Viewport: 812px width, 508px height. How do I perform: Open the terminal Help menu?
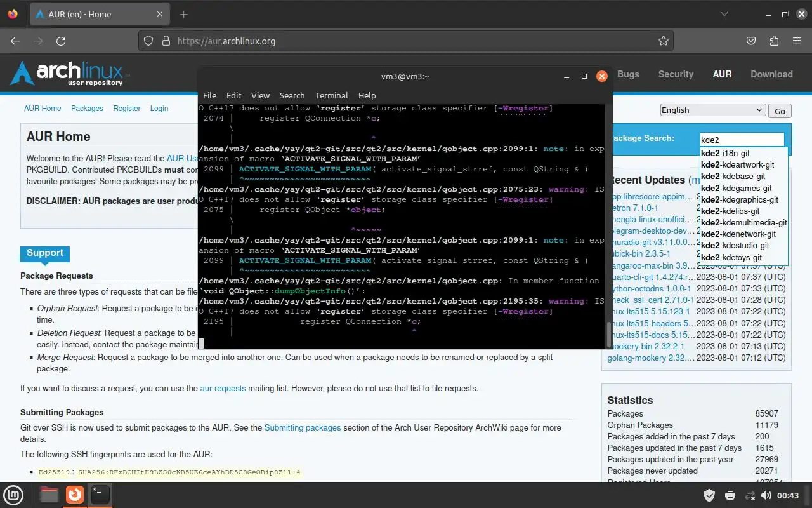tap(367, 95)
